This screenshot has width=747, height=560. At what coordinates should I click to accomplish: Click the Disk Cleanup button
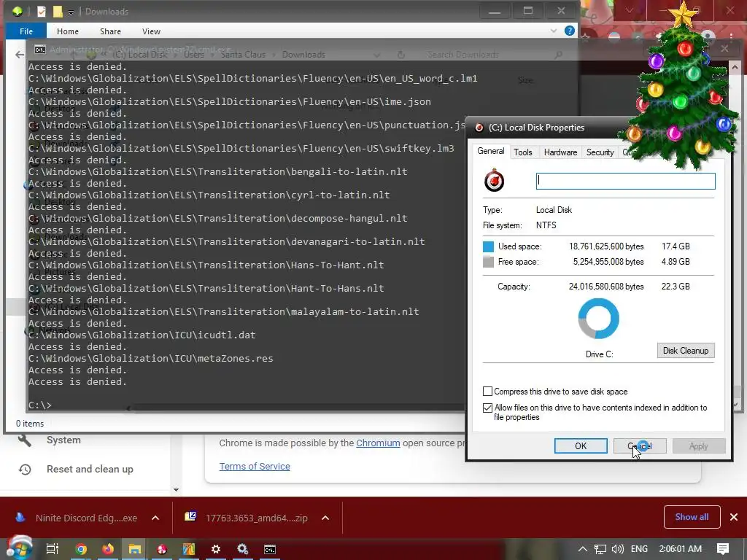(x=686, y=351)
